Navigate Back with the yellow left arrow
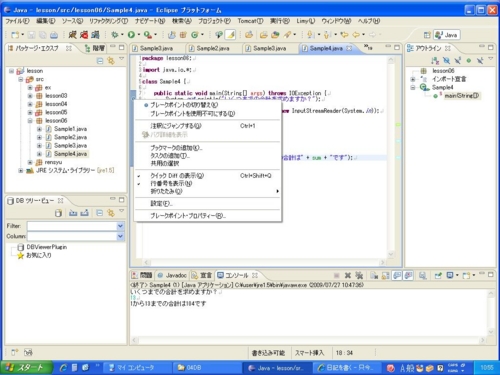Viewport: 500px width, 375px height. point(356,35)
